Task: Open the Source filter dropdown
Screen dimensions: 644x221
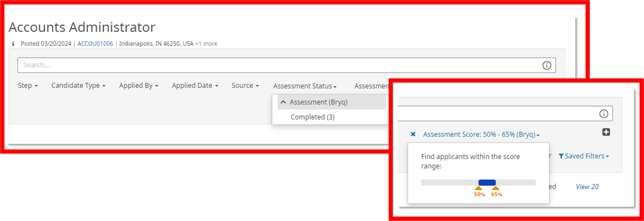Action: [245, 86]
